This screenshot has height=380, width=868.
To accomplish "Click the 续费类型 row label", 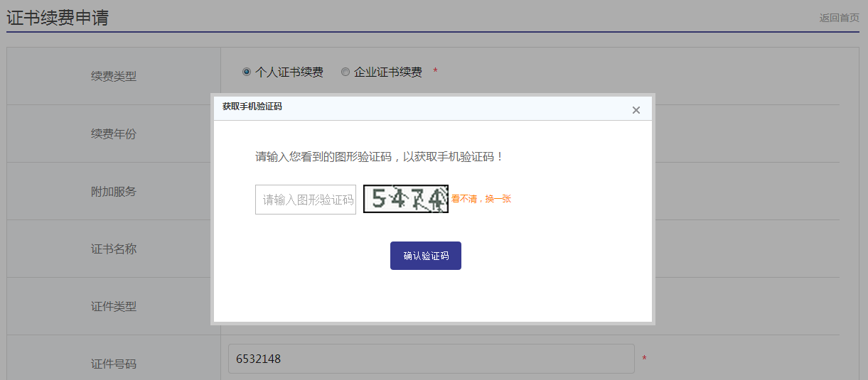I will point(114,76).
